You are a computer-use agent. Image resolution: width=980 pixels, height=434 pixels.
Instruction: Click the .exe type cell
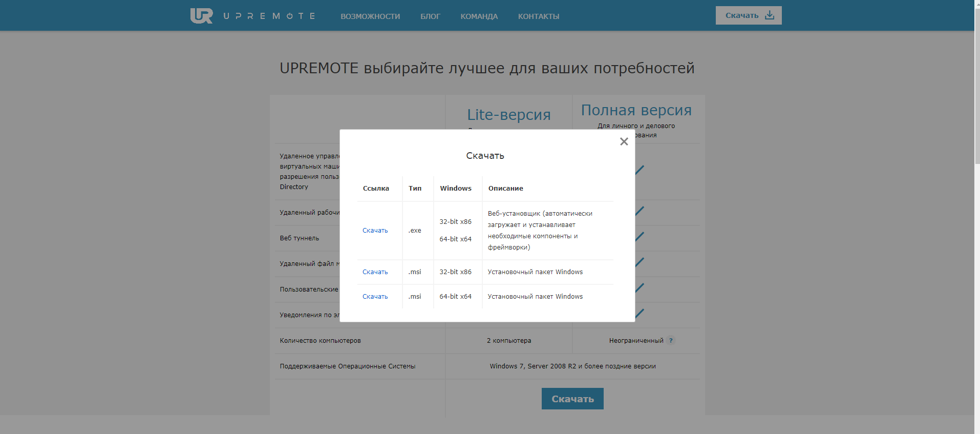coord(415,231)
